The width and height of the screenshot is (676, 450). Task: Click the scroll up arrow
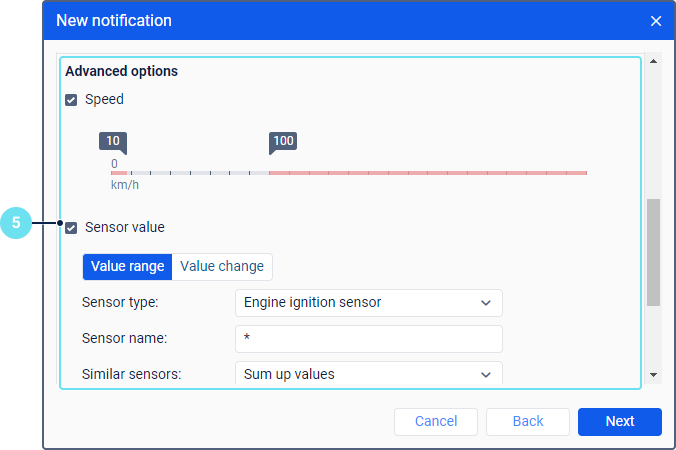(654, 62)
